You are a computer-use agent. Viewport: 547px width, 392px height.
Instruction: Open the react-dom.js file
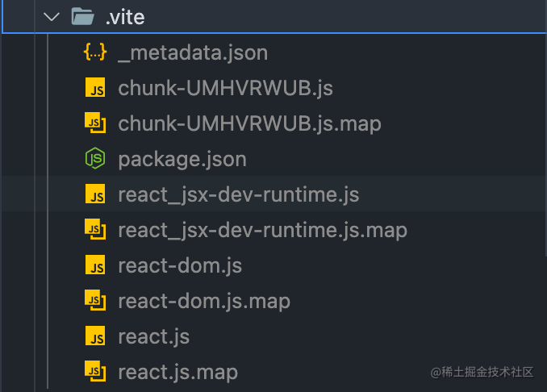(179, 265)
